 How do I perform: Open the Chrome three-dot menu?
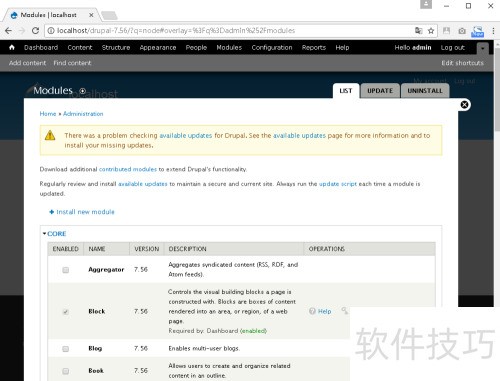493,31
